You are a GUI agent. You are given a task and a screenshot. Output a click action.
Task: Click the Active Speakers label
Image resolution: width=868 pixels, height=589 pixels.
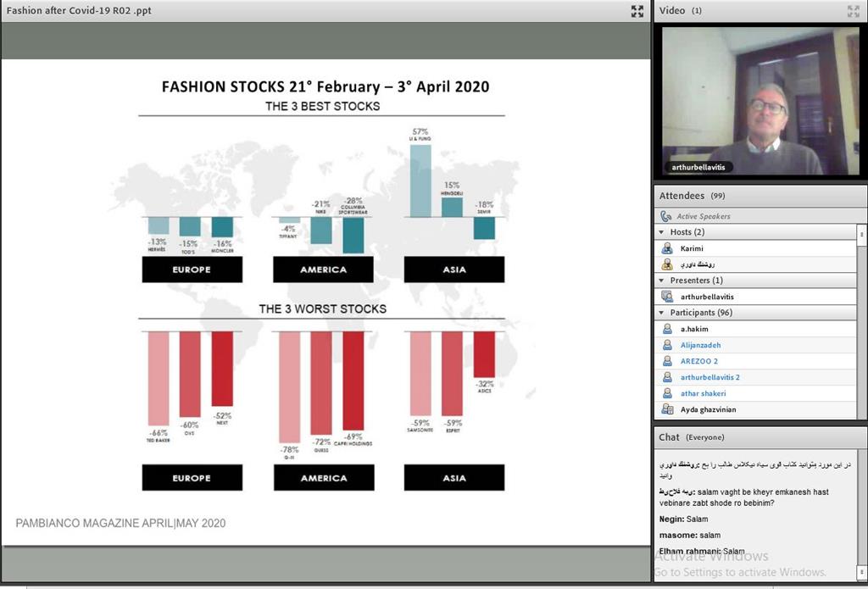(703, 216)
